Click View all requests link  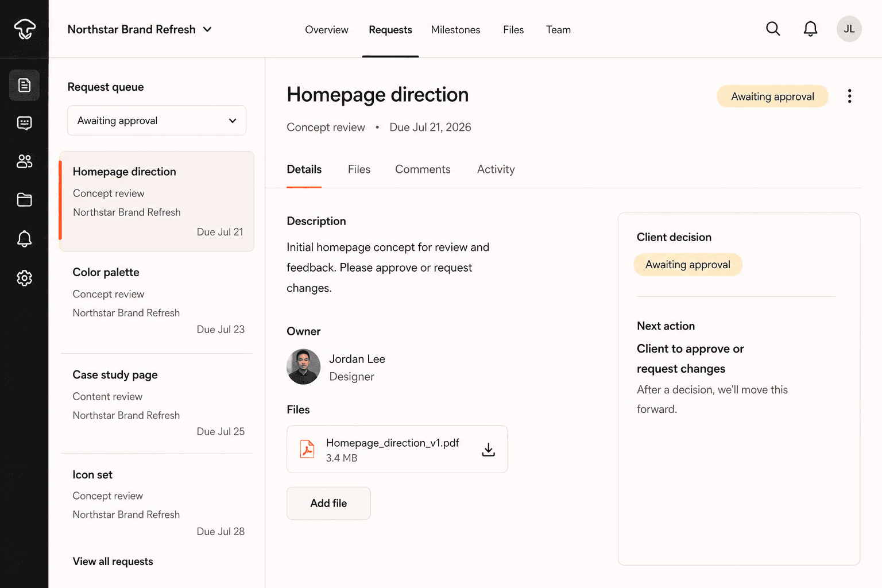[x=113, y=562]
